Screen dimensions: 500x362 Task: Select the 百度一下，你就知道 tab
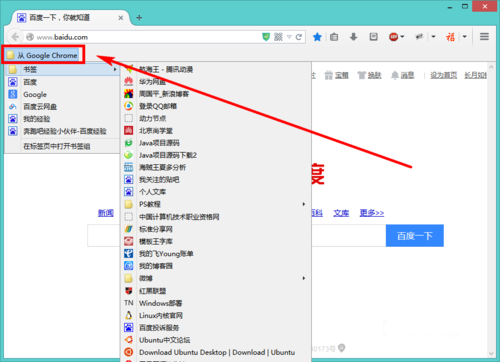click(70, 18)
